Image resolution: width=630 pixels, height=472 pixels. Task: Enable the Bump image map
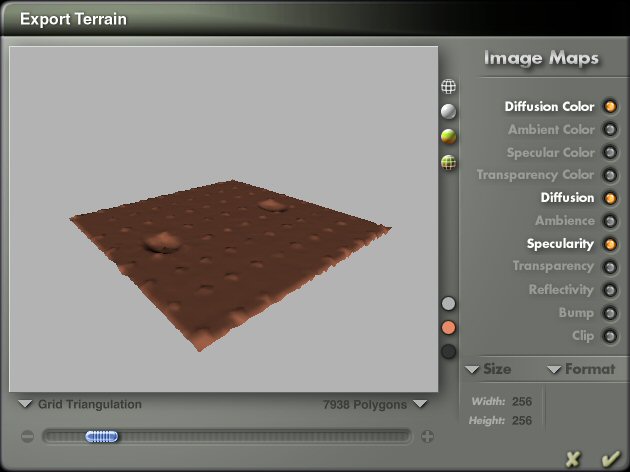point(610,313)
